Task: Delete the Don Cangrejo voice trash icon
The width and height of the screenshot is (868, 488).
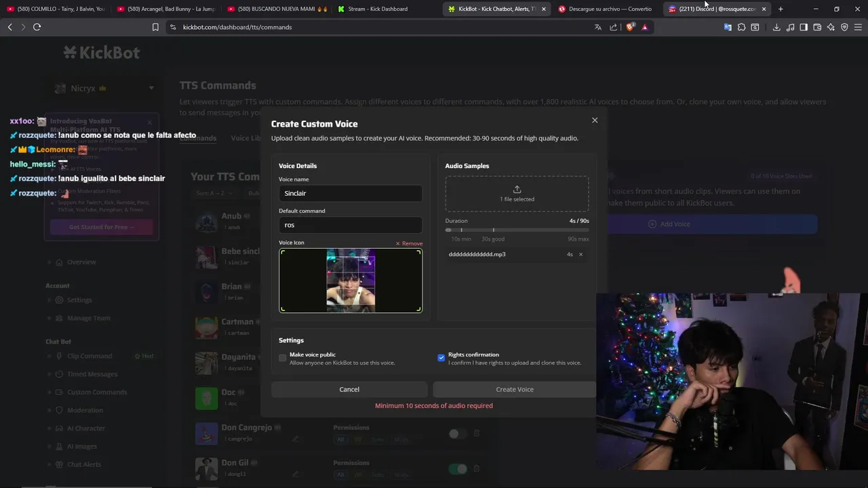Action: coord(477,434)
